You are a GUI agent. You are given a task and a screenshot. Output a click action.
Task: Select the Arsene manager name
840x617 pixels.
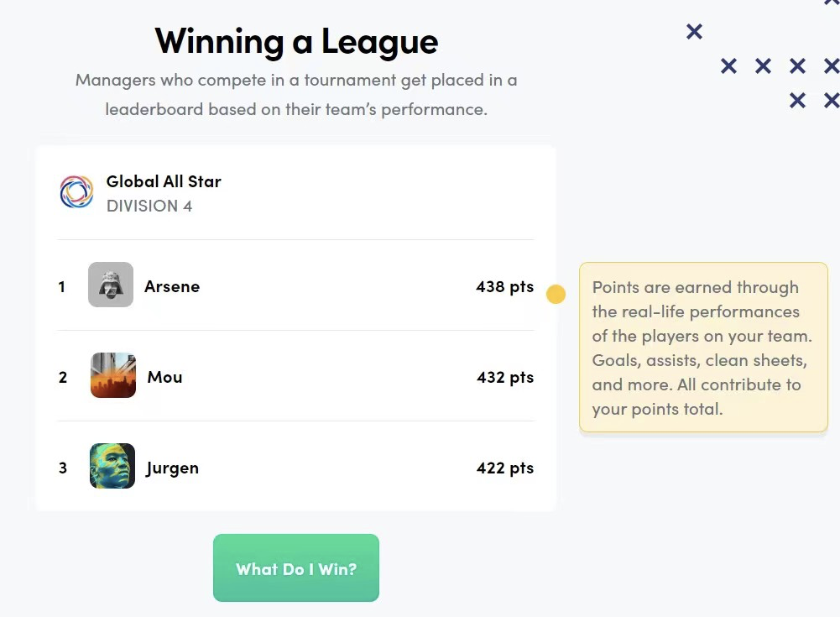click(172, 286)
